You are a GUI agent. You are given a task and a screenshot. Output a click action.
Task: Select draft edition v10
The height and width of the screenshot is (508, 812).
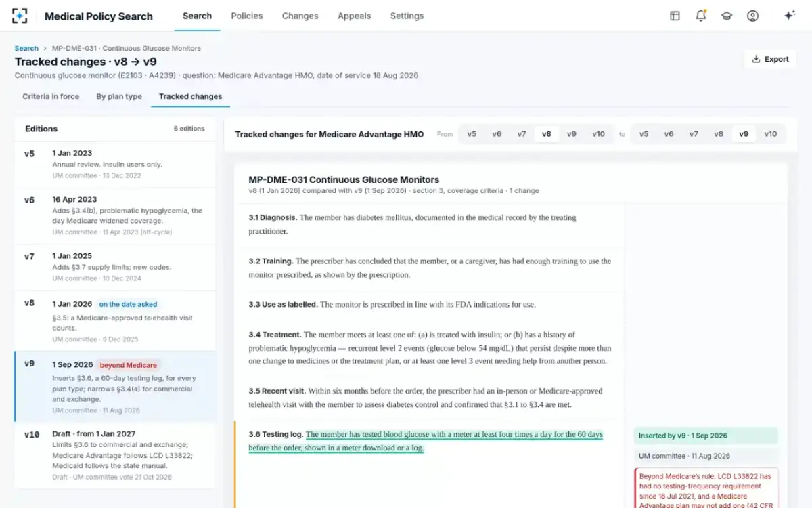pyautogui.click(x=115, y=455)
